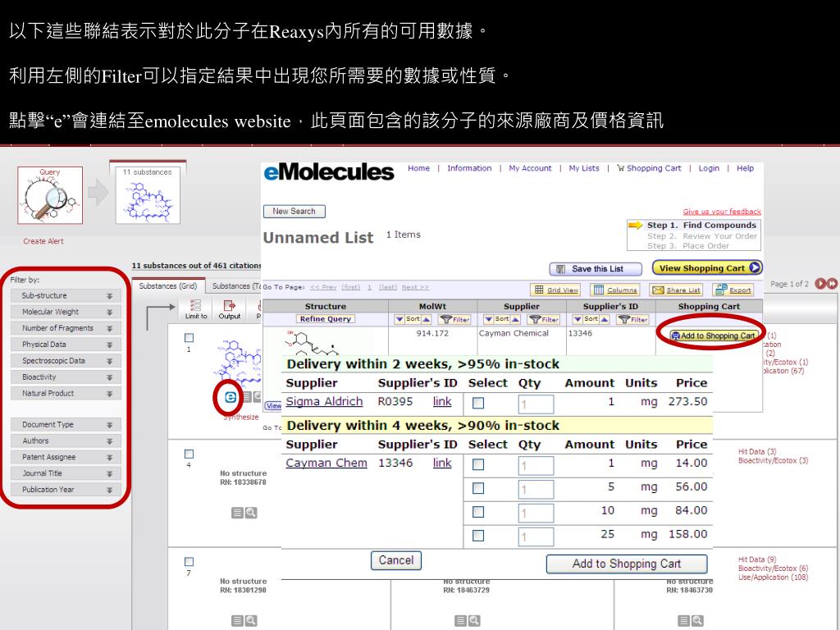
Task: Select substance 7 checkbox
Action: point(189,561)
